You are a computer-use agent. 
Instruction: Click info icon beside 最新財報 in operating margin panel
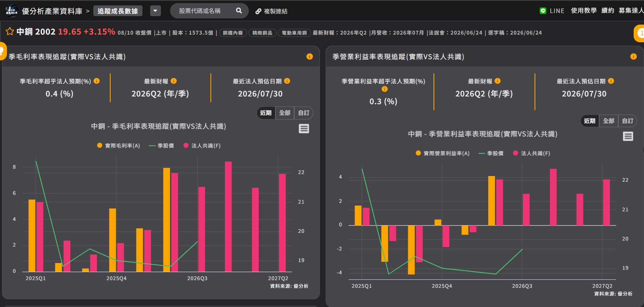(497, 81)
